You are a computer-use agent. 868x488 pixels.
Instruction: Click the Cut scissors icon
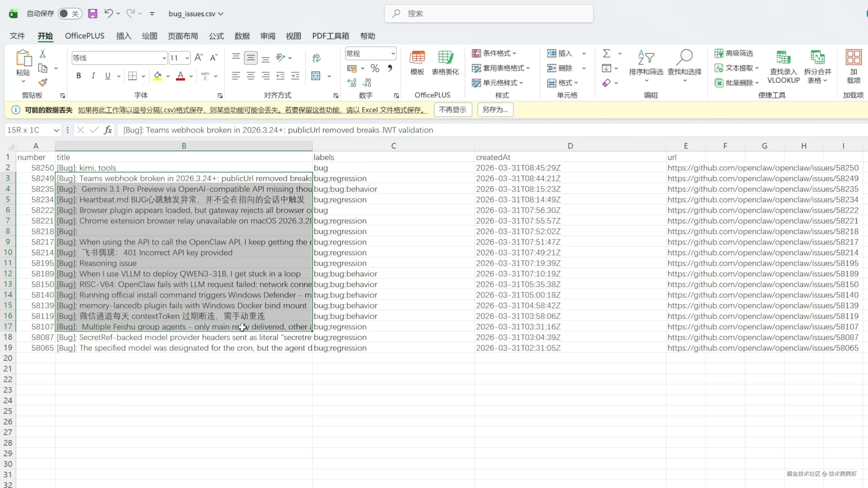[43, 54]
